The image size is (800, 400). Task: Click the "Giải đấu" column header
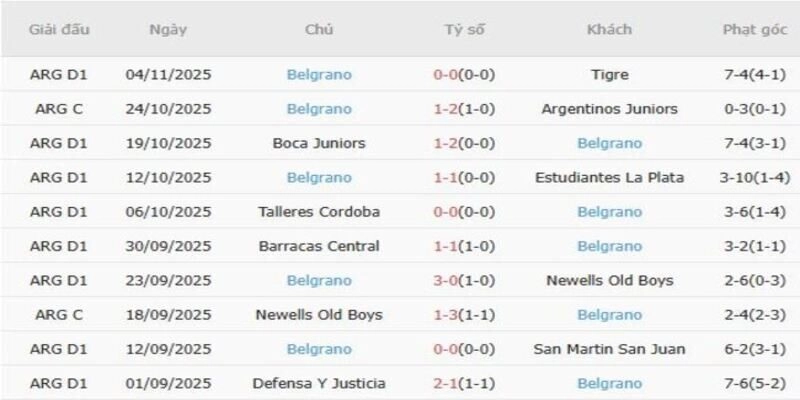pyautogui.click(x=60, y=29)
